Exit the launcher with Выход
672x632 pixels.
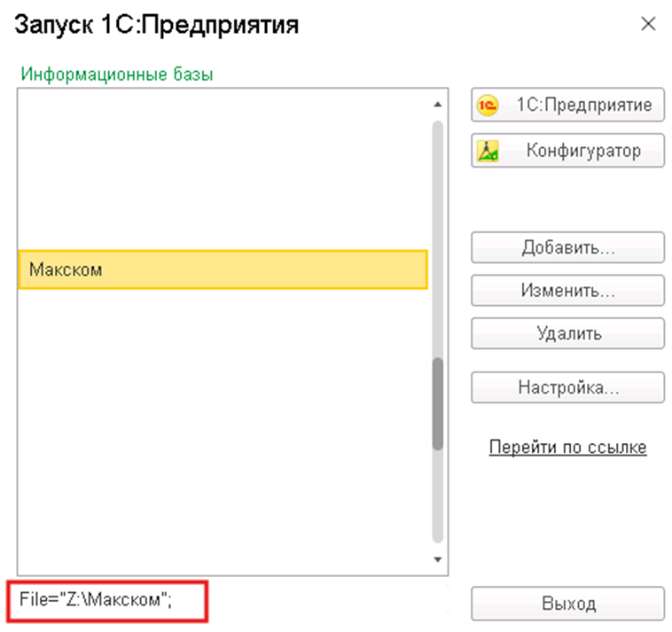click(x=567, y=604)
